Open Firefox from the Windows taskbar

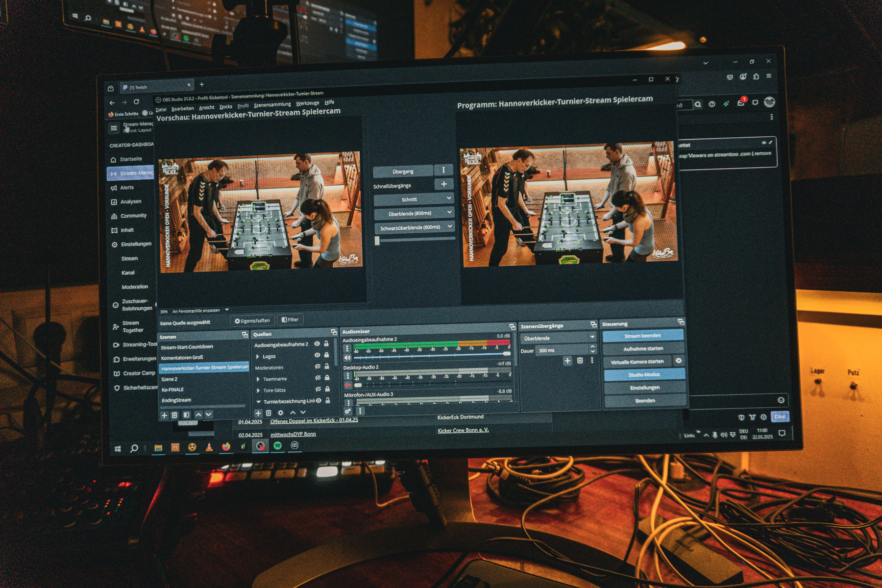click(226, 446)
